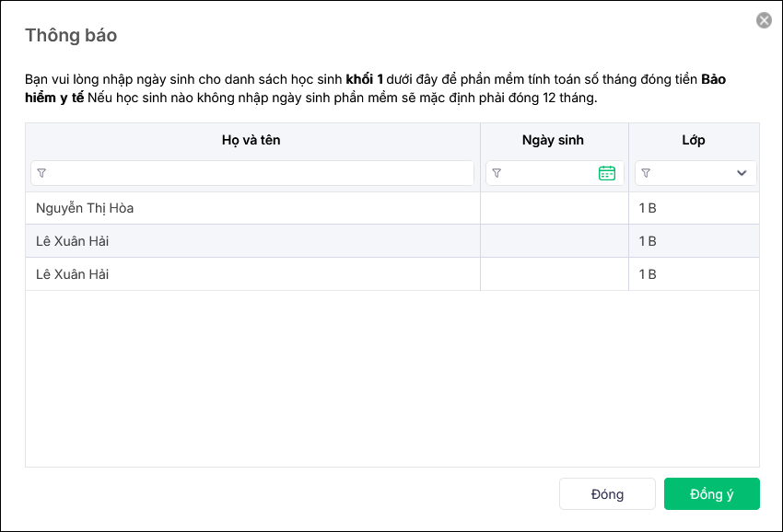Click birth date cell of second row
783x532 pixels.
coord(554,241)
